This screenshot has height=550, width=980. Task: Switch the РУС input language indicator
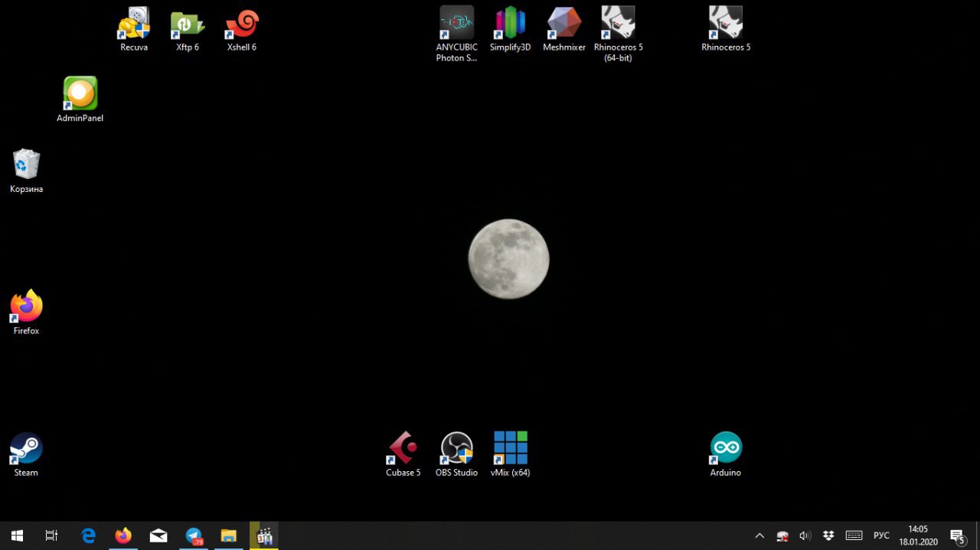[881, 535]
